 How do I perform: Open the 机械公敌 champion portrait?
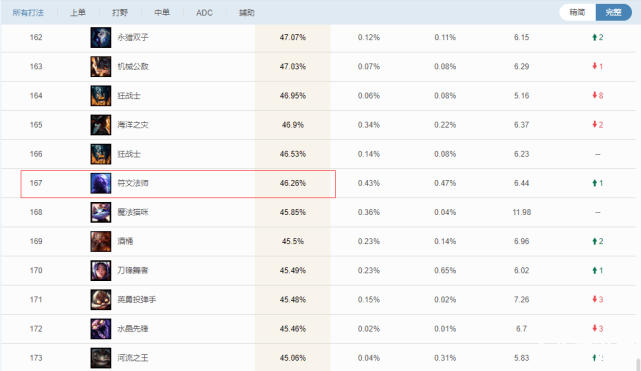101,67
